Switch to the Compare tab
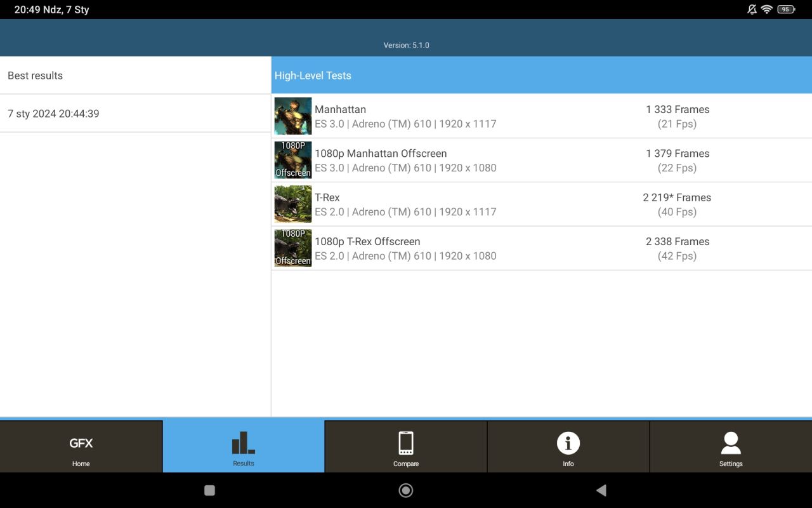The image size is (812, 508). 406,446
